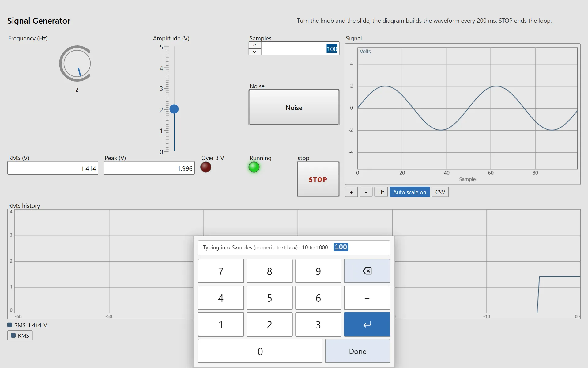Toggle the Noise button
Screen dimensions: 588x368
294,107
